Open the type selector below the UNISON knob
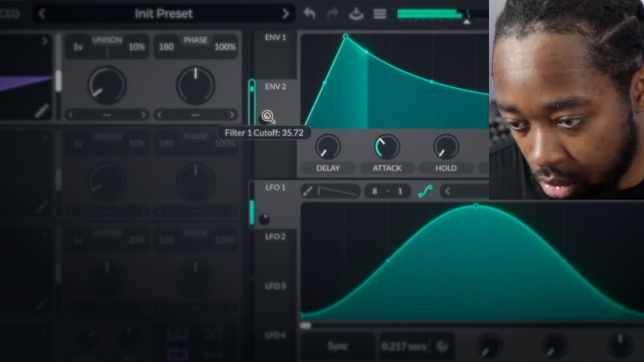This screenshot has width=644, height=362. pos(107,115)
